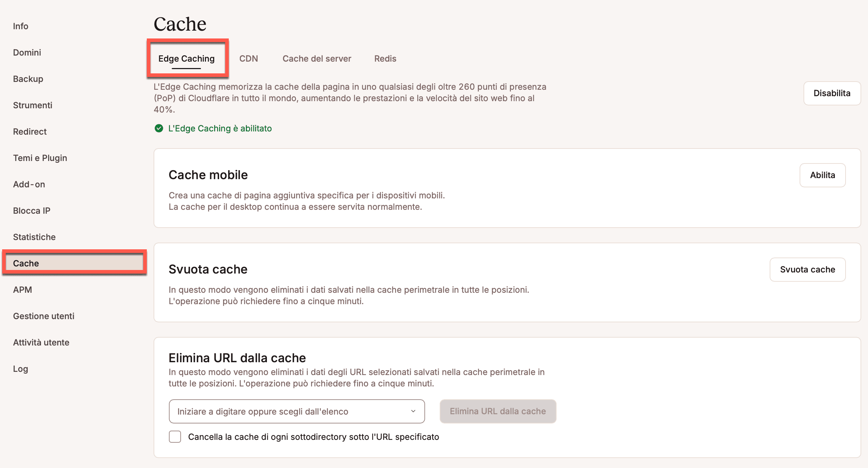Open Info in the sidebar
The width and height of the screenshot is (868, 468).
[x=21, y=26]
